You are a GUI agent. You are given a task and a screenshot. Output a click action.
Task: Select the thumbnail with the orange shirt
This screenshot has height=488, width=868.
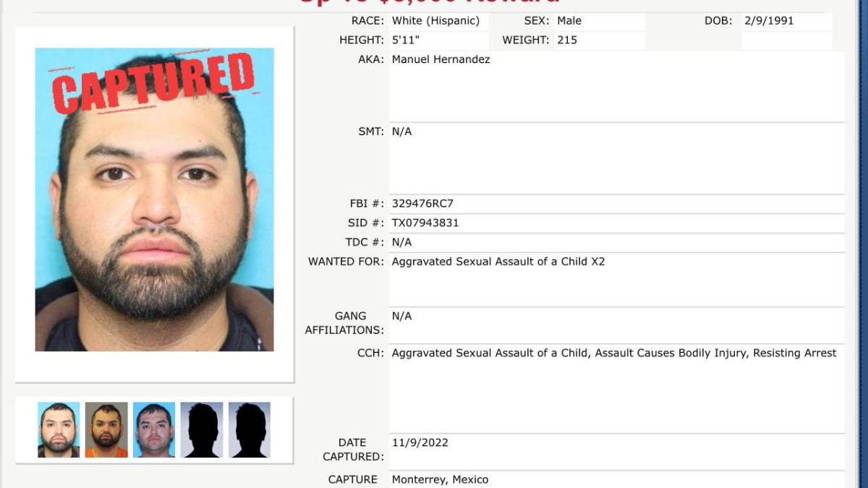[106, 429]
